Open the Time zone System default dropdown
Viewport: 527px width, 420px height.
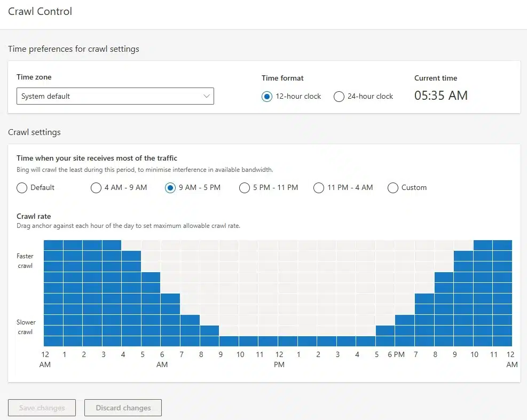click(x=115, y=96)
